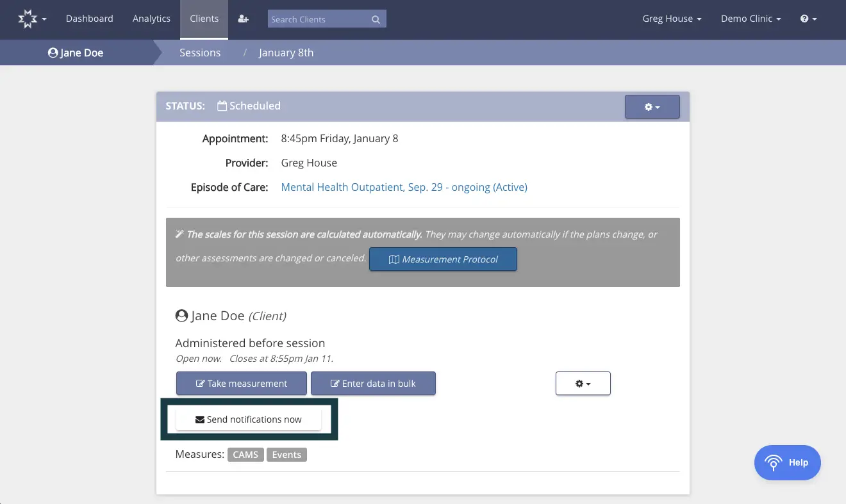Open the add new client icon

[243, 19]
